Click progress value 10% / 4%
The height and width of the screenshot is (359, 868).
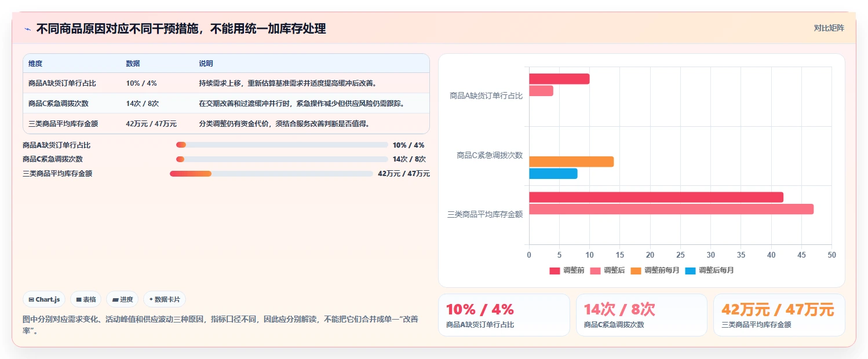409,145
